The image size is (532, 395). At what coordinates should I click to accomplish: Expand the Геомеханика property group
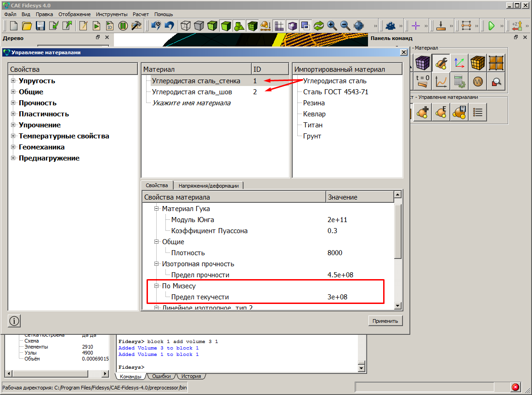click(13, 147)
